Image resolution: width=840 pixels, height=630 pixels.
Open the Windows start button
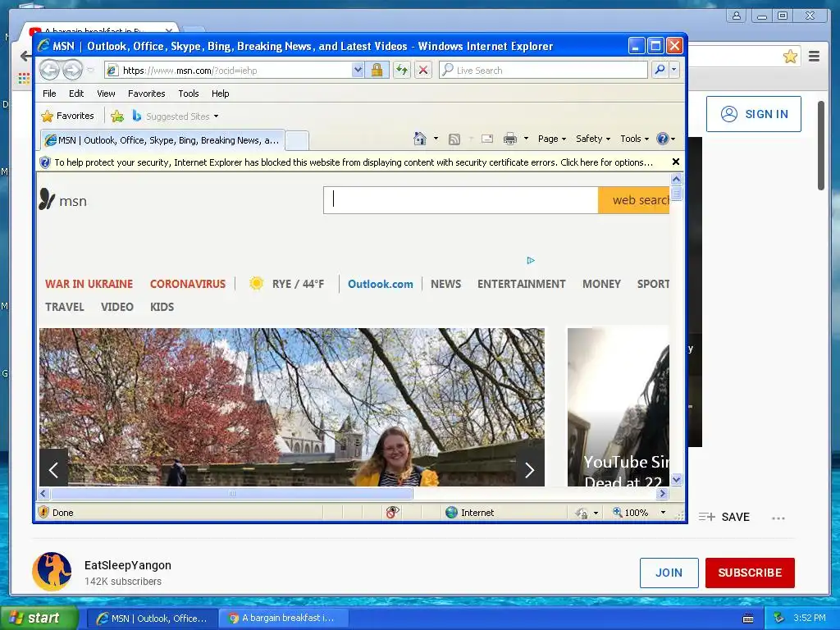38,619
